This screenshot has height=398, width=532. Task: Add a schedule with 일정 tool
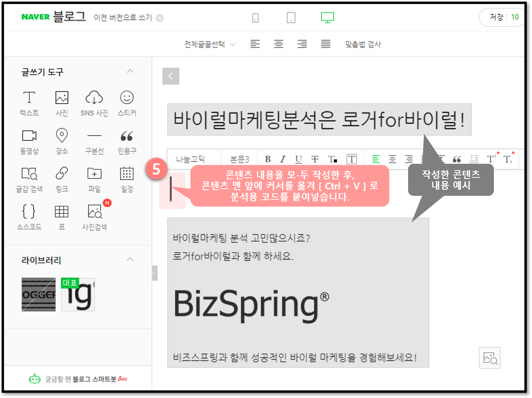127,179
